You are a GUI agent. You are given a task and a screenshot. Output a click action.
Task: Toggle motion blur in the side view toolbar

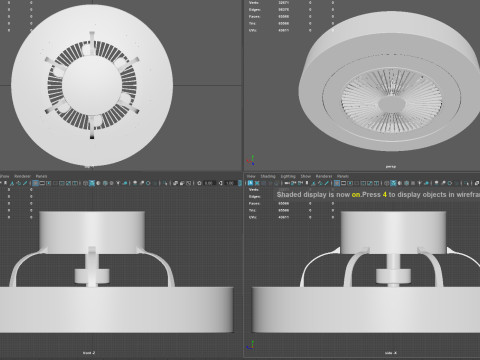point(443,183)
